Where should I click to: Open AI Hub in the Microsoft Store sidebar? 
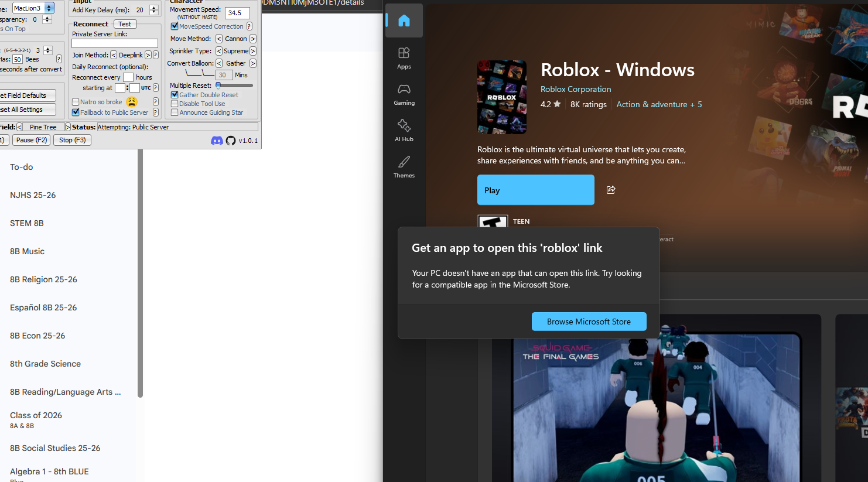click(x=404, y=131)
